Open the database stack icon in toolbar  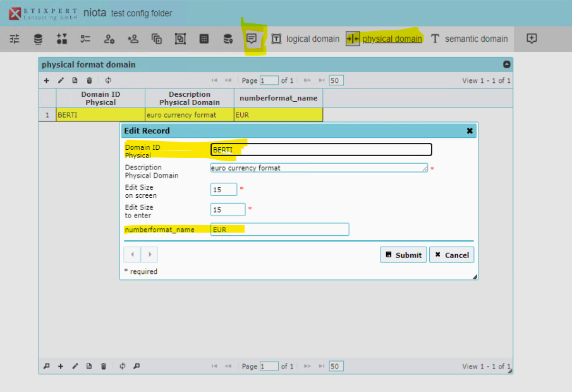pos(38,39)
